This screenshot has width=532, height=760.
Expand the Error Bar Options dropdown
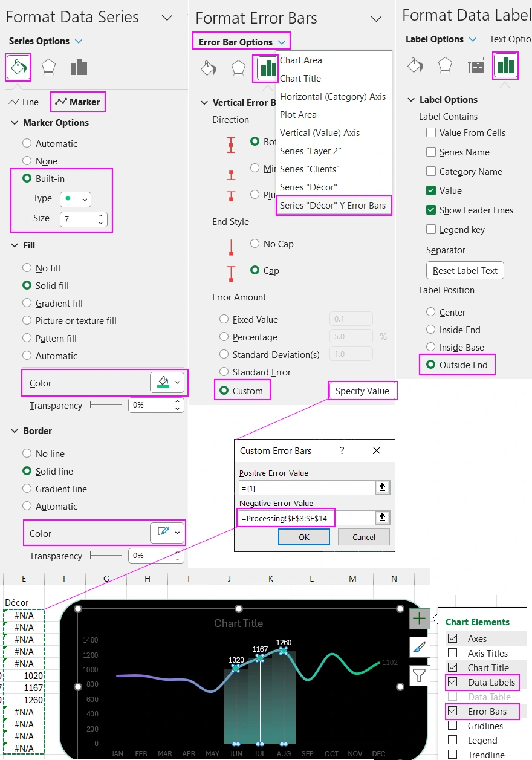[x=282, y=42]
